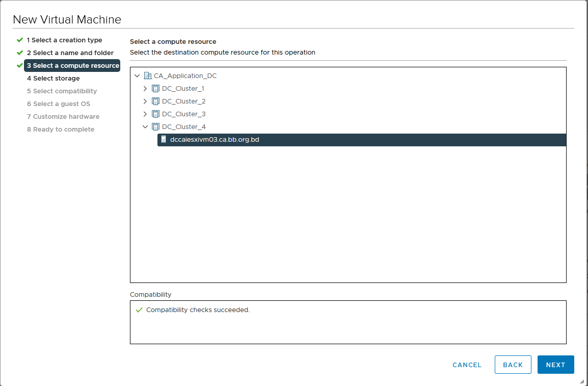Click the DC_Cluster_4 cluster icon
This screenshot has width=588, height=386.
click(155, 127)
